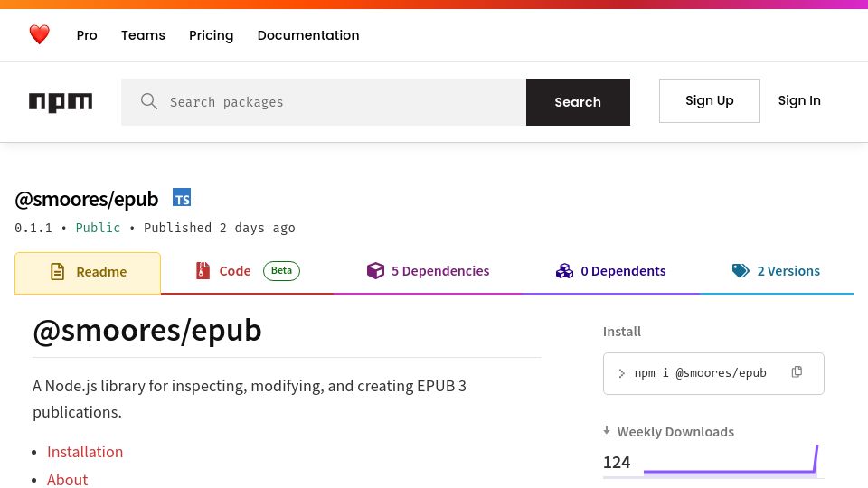Open the 2 Versions tab

776,271
